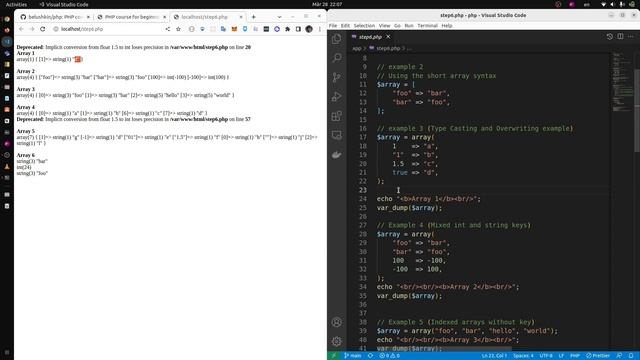
Task: Click the main branch in status bar
Action: (353, 356)
